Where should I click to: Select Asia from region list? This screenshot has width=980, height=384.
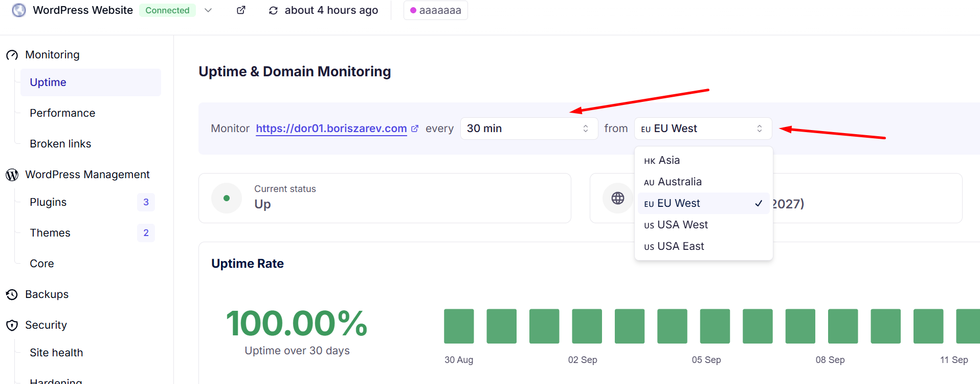(703, 160)
